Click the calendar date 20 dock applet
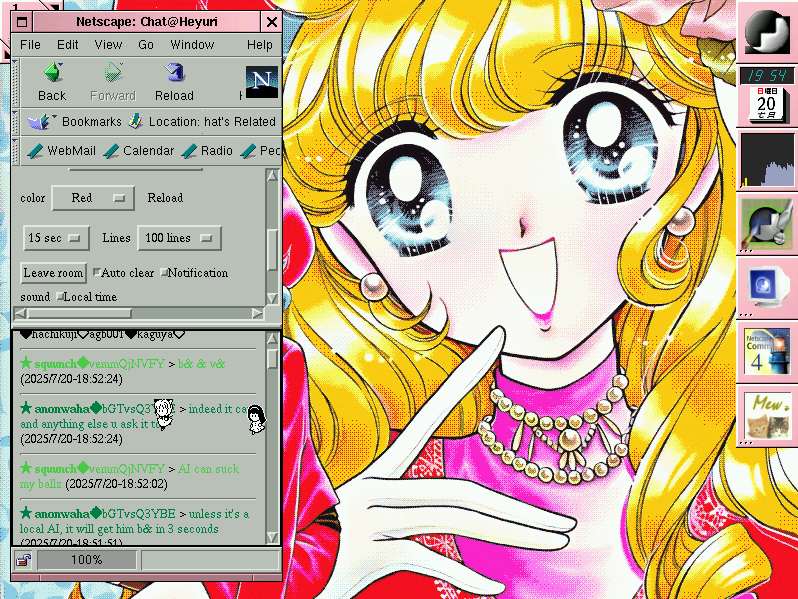798x599 pixels. (x=766, y=104)
